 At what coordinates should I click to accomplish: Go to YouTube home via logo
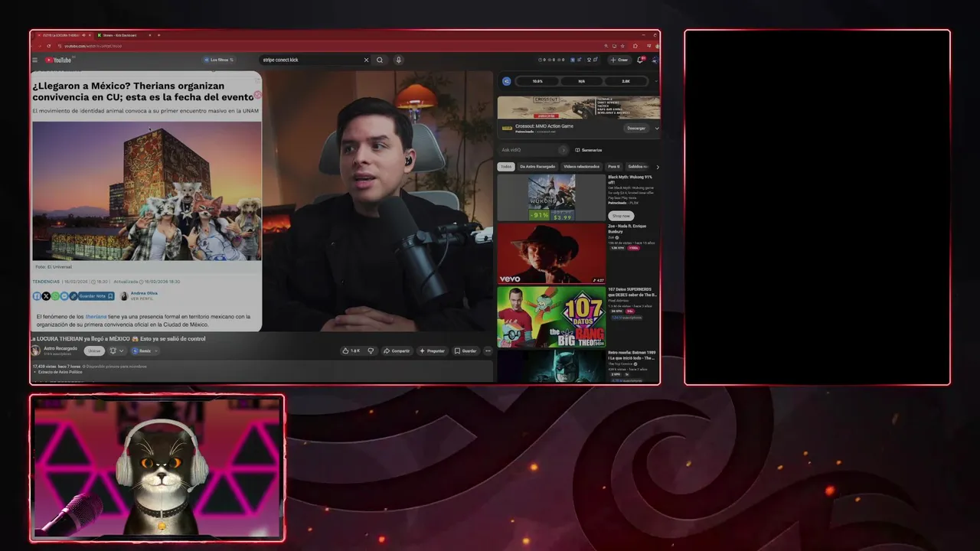[x=59, y=60]
